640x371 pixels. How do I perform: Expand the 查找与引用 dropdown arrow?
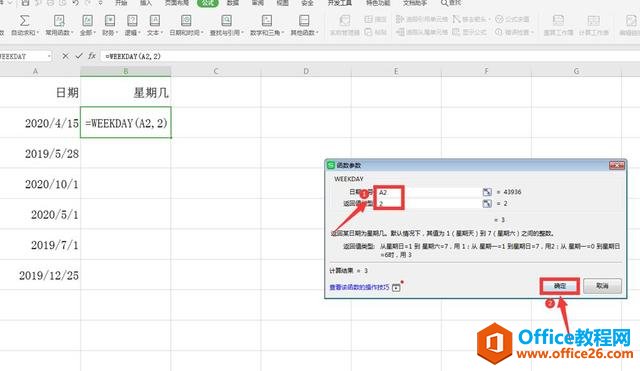242,33
